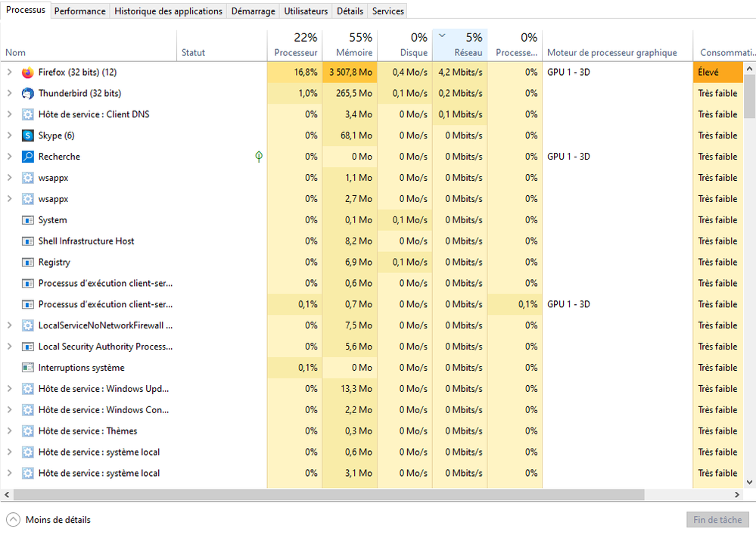Click the Firefox process icon
The width and height of the screenshot is (756, 538).
(x=28, y=73)
